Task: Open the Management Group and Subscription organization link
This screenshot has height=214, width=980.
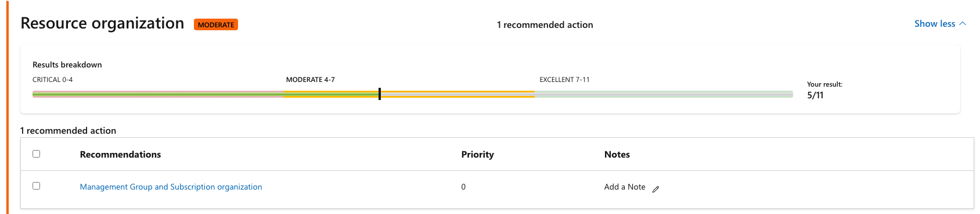Action: pyautogui.click(x=171, y=187)
